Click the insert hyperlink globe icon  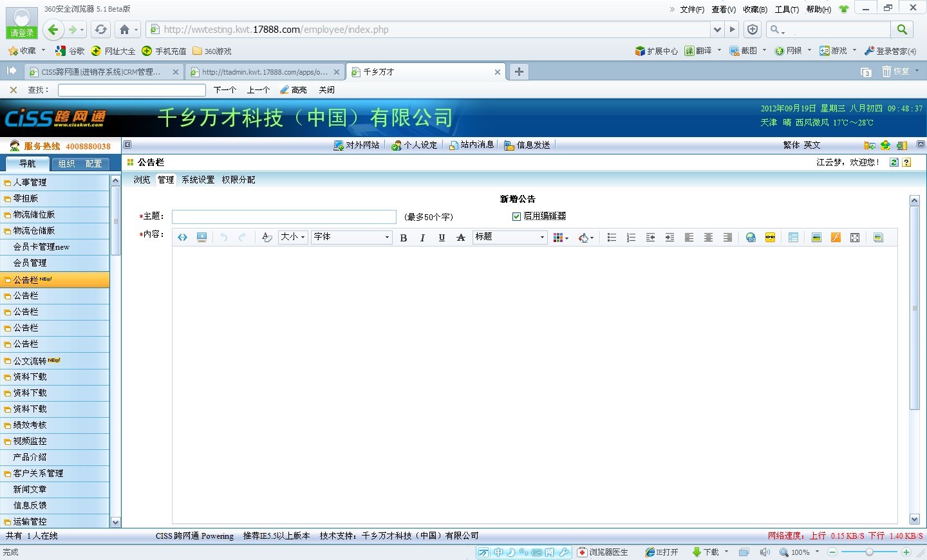pos(751,238)
